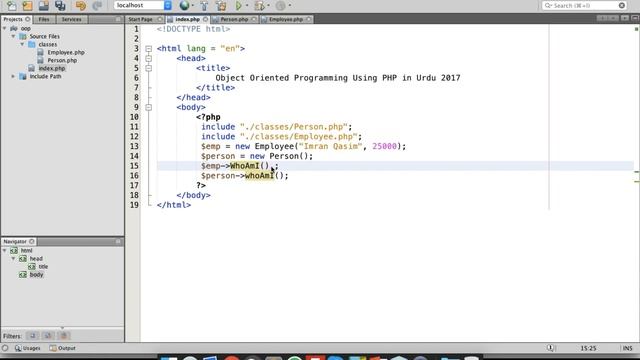The image size is (640, 360).
Task: Select the body node in Navigator
Action: (x=36, y=275)
